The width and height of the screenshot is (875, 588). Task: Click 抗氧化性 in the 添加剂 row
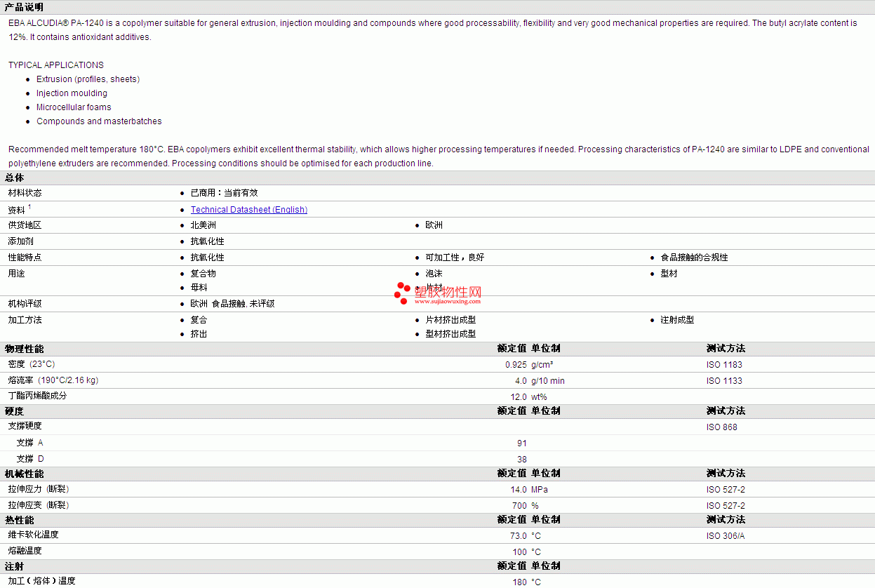(x=207, y=241)
